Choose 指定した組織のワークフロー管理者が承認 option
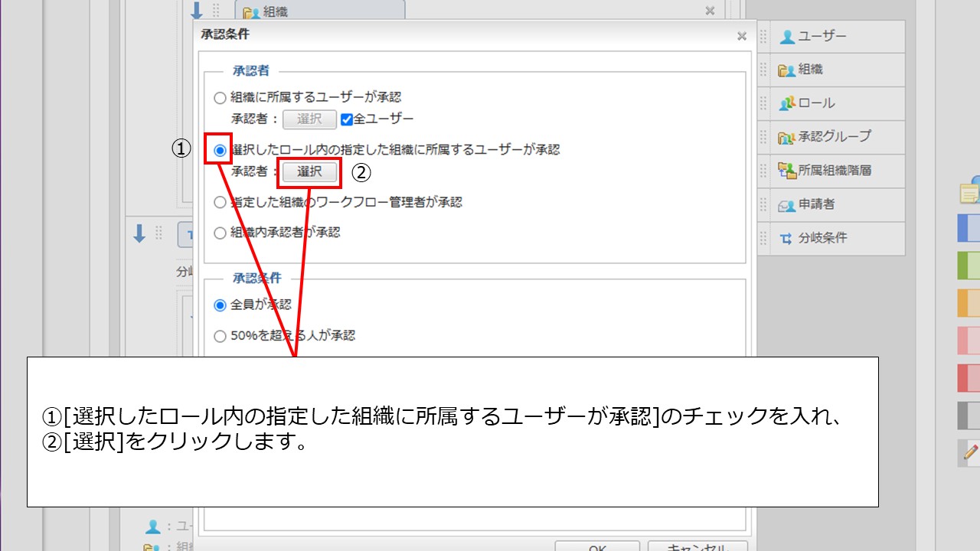 pos(220,203)
